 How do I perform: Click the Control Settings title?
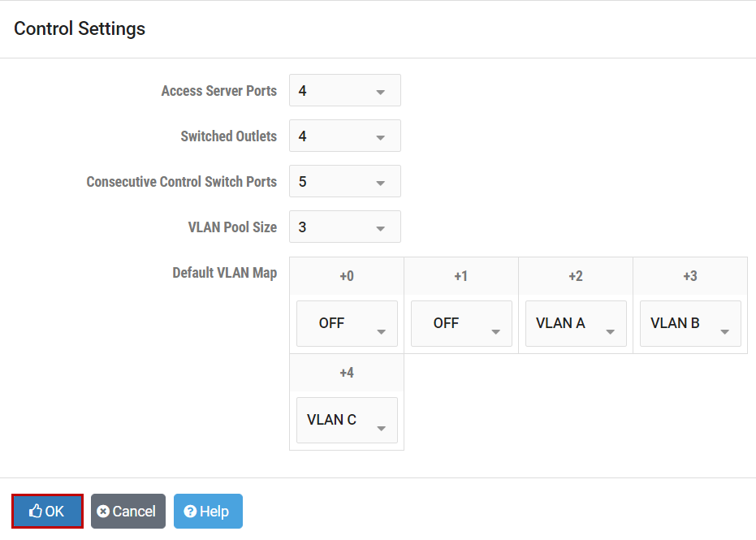[x=79, y=28]
